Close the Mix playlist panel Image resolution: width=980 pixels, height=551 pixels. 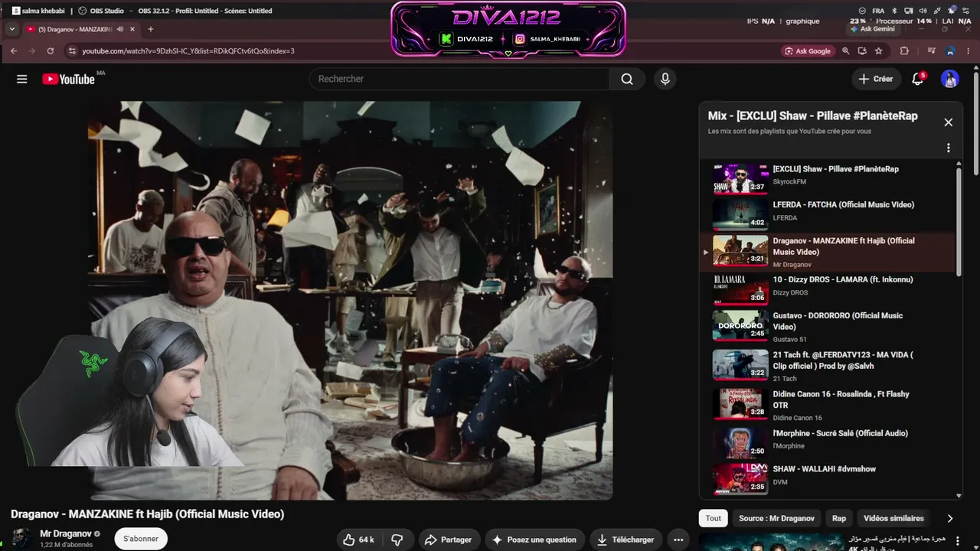point(948,122)
